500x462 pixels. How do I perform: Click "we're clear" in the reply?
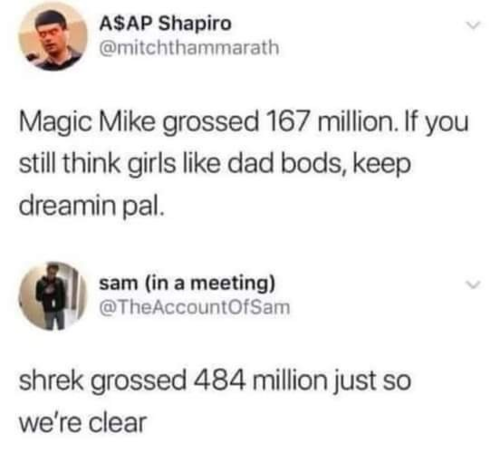tap(83, 423)
